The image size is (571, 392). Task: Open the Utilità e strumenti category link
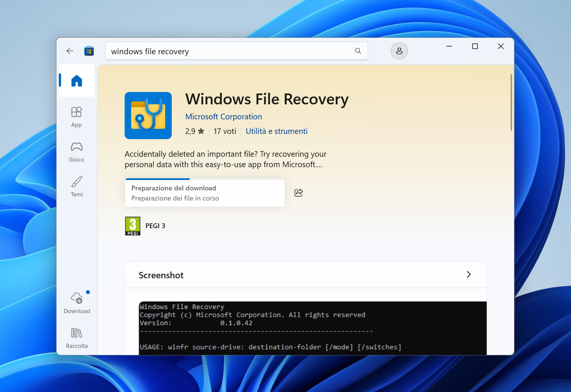coord(277,131)
